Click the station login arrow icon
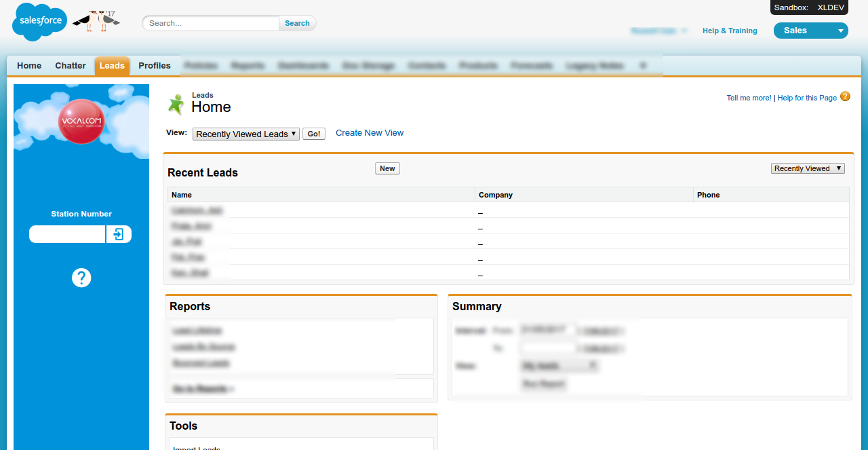The height and width of the screenshot is (450, 868). coord(119,234)
